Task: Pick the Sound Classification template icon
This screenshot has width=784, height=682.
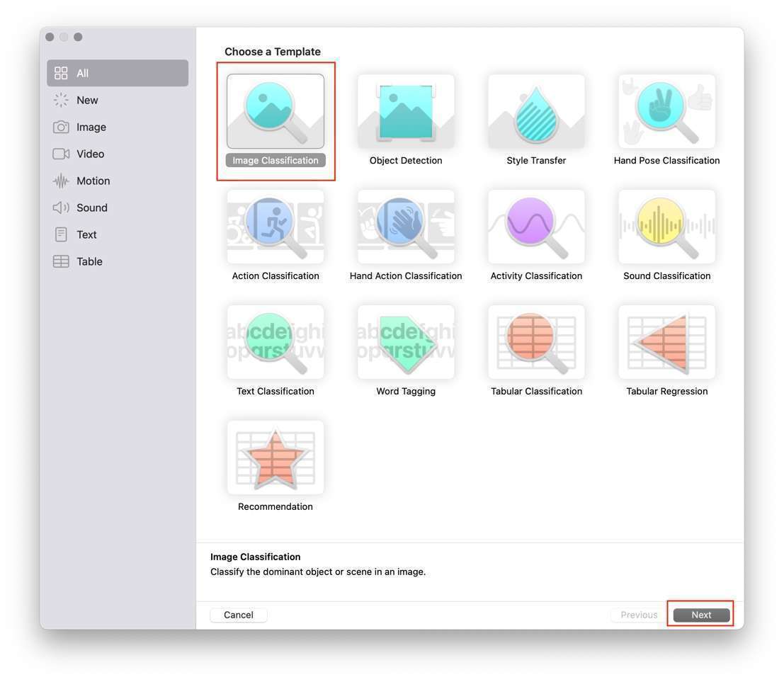Action: [666, 227]
